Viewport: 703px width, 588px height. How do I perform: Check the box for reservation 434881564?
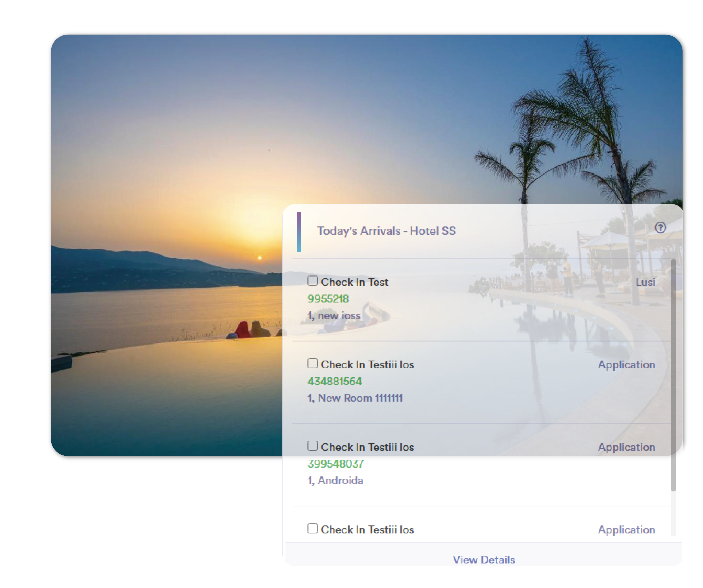tap(312, 363)
